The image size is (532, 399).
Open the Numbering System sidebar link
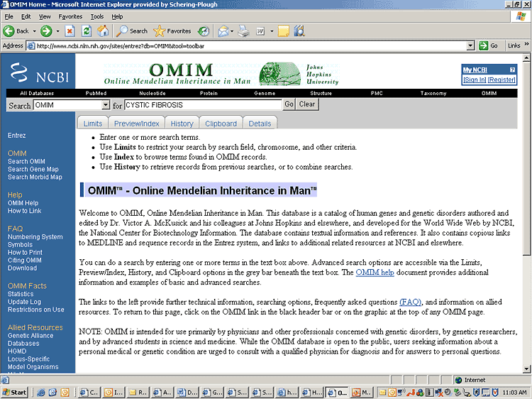point(35,236)
